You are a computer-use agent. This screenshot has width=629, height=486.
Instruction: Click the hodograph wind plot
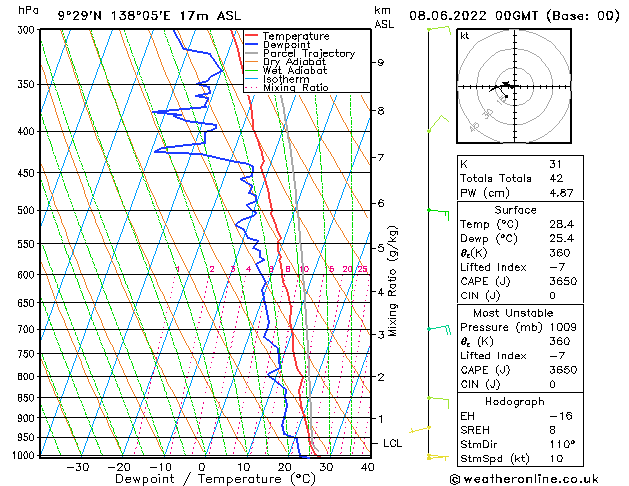(x=514, y=86)
